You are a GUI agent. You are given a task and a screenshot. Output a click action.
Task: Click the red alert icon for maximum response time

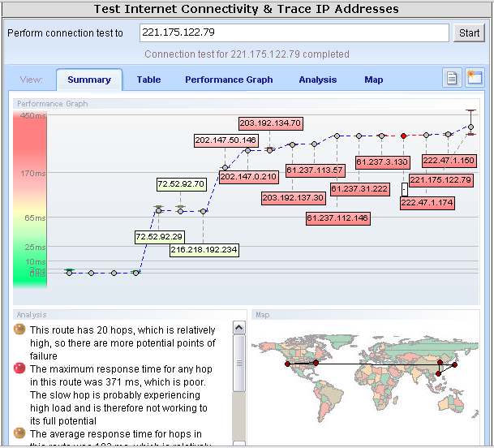[19, 368]
